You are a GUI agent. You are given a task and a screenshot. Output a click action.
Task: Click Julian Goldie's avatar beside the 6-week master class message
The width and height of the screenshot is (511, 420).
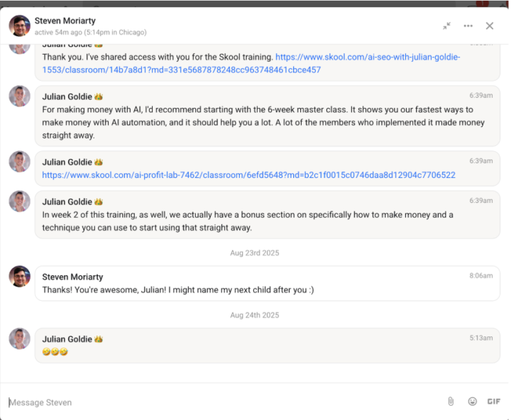tap(20, 96)
